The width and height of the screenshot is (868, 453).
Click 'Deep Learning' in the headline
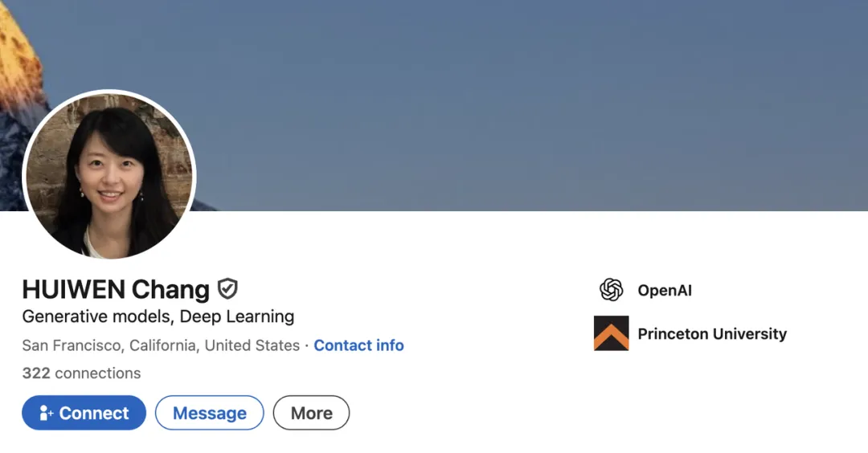237,316
